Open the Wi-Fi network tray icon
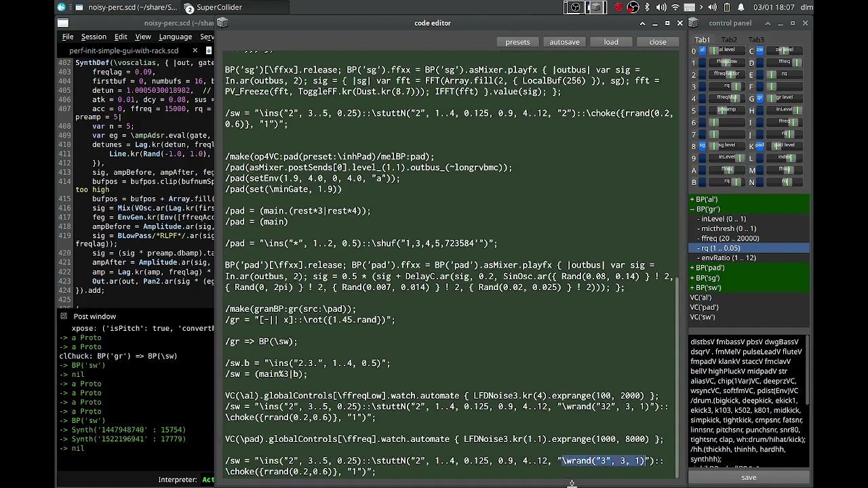The image size is (868, 488). click(x=675, y=7)
